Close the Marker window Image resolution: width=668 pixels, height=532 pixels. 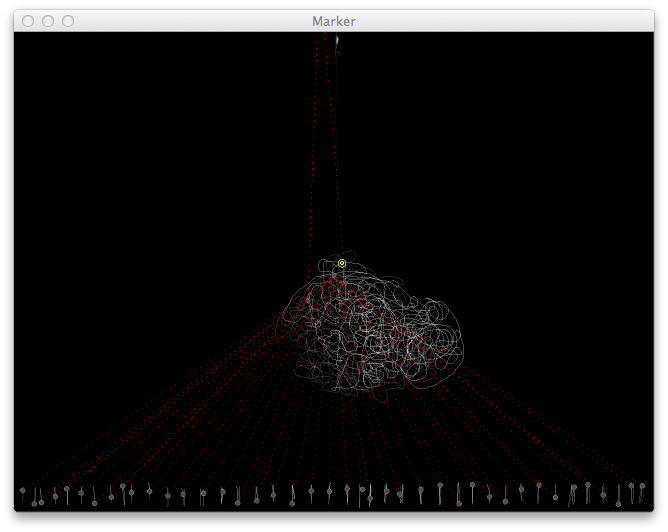pyautogui.click(x=28, y=21)
